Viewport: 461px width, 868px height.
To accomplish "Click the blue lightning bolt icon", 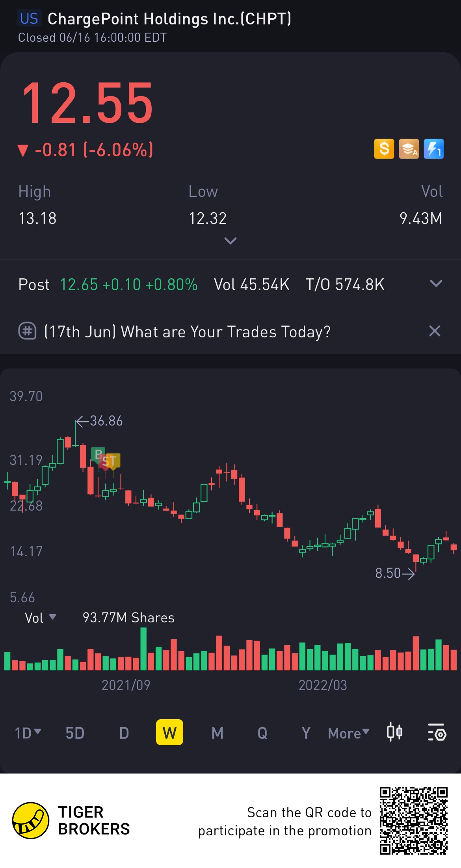I will pos(433,149).
